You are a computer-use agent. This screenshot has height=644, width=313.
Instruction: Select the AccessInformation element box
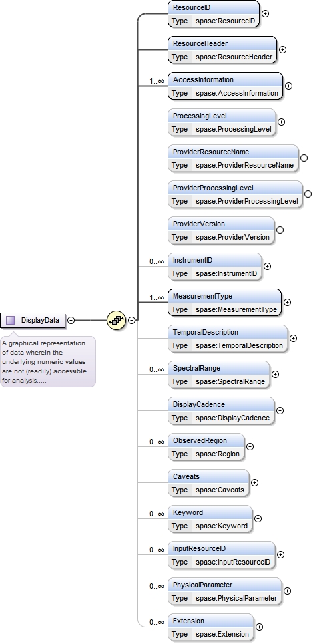(x=225, y=86)
